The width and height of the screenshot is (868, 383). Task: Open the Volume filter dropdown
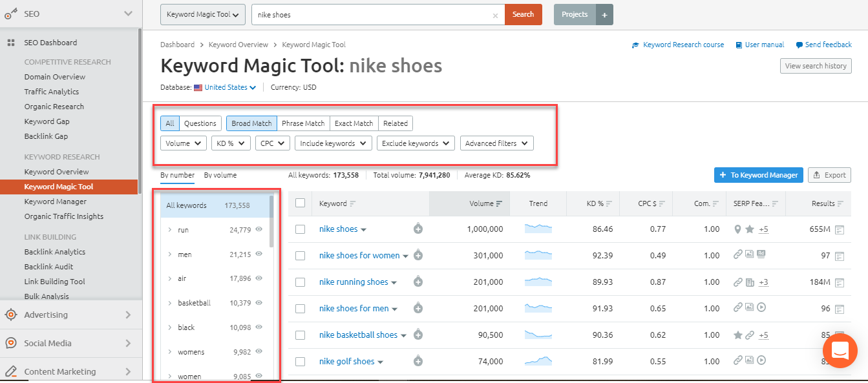point(184,143)
